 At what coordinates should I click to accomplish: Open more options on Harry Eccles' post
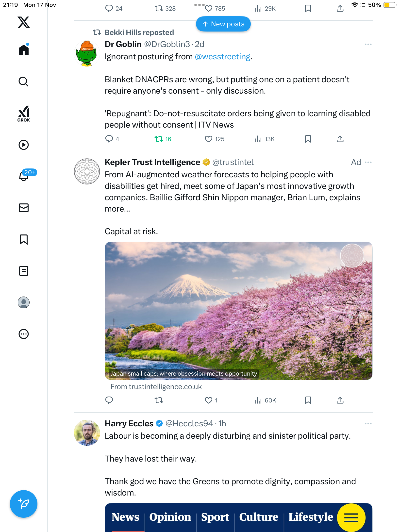tap(368, 424)
